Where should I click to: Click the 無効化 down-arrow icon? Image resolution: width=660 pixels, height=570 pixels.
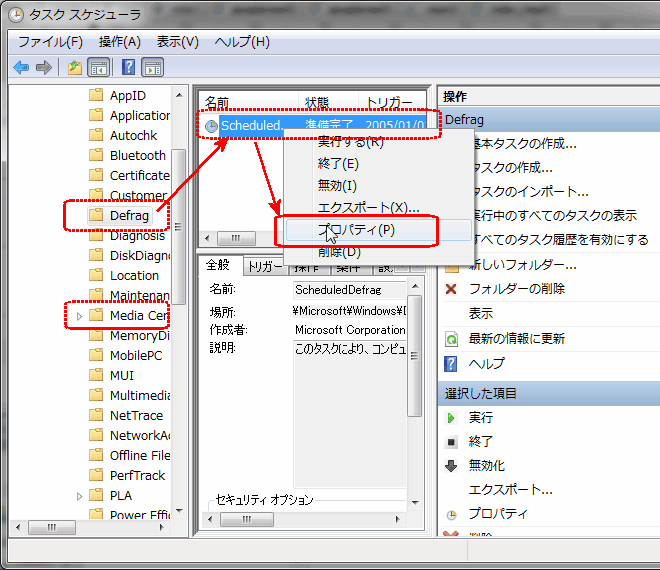tap(451, 465)
